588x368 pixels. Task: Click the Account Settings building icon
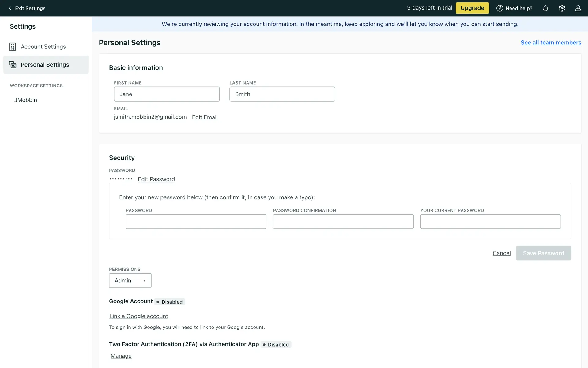pos(13,47)
